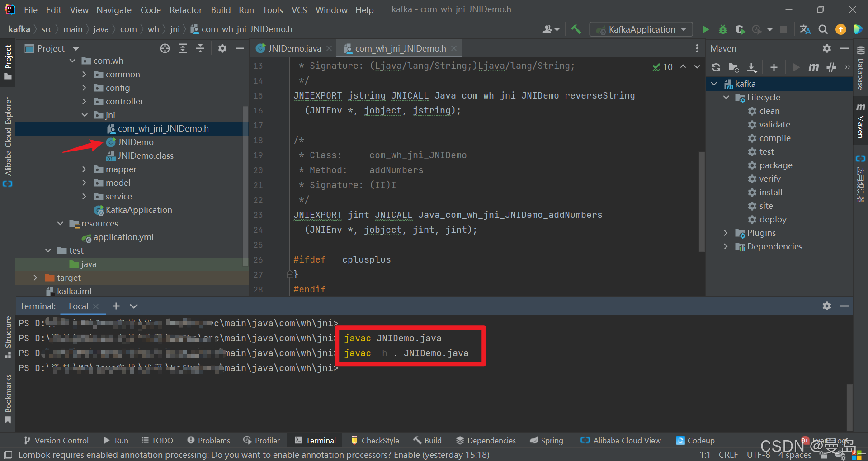Screen dimensions: 868x461
Task: Build project with the hammer icon
Action: [576, 29]
